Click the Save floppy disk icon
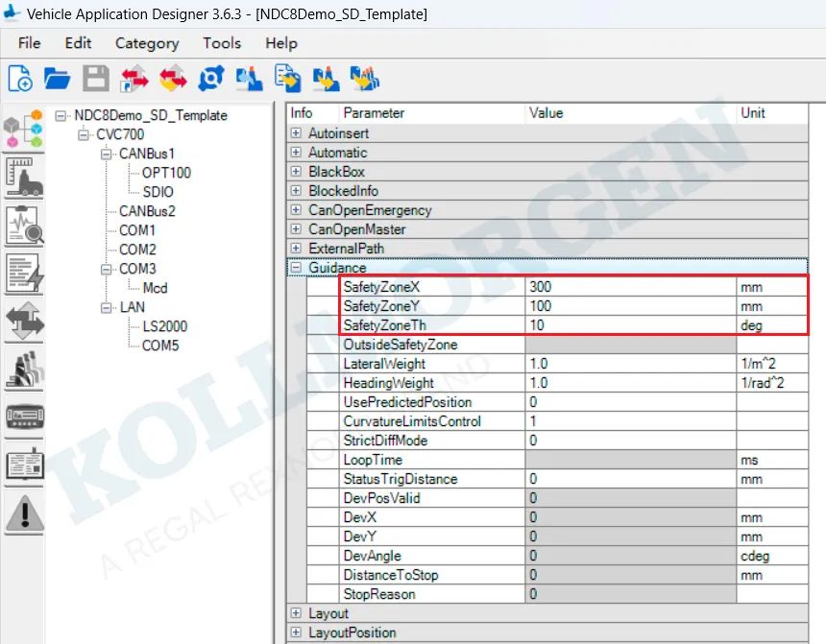This screenshot has height=644, width=826. (x=96, y=78)
